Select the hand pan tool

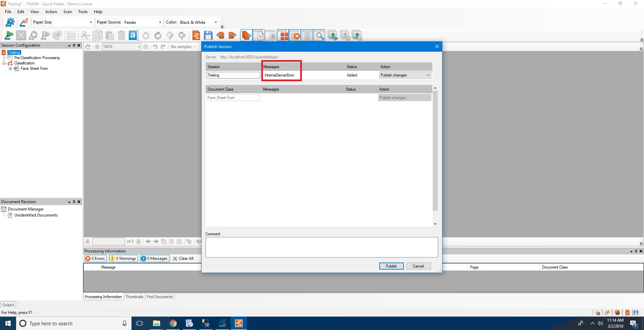click(x=88, y=47)
